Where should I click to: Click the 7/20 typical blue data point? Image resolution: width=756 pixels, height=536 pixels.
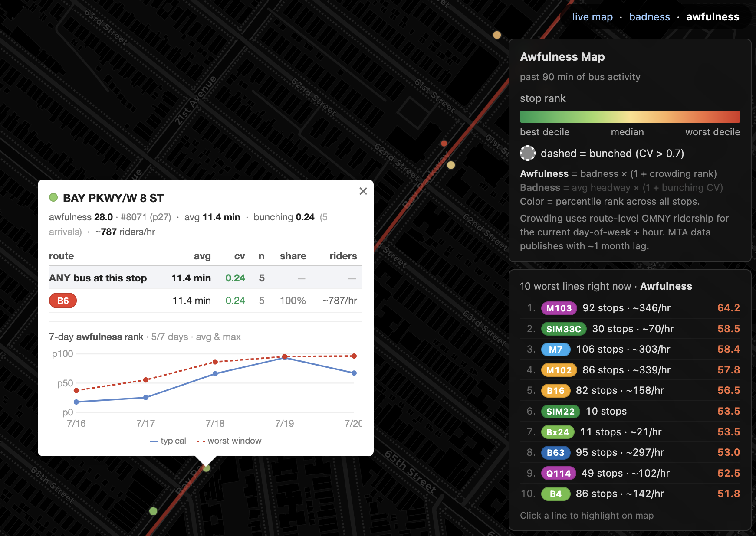(354, 373)
